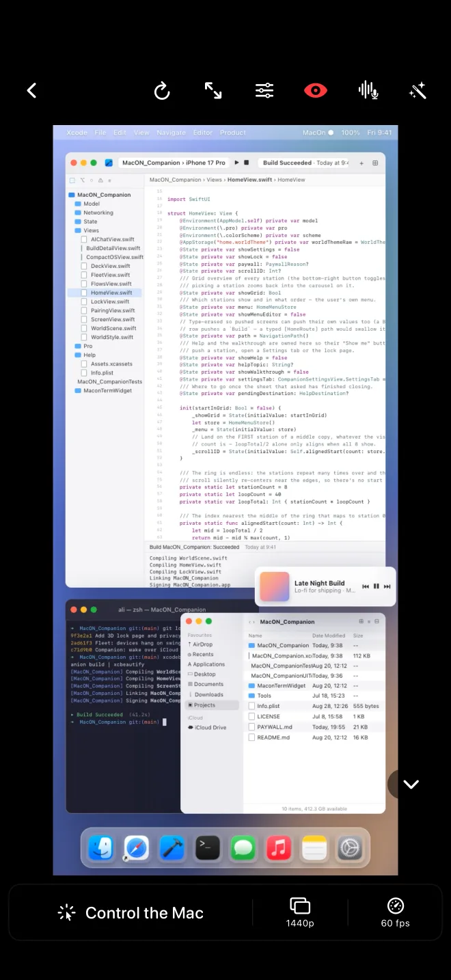Select MaconTermWidget in Xcode navigator
The height and width of the screenshot is (980, 451).
tap(103, 390)
